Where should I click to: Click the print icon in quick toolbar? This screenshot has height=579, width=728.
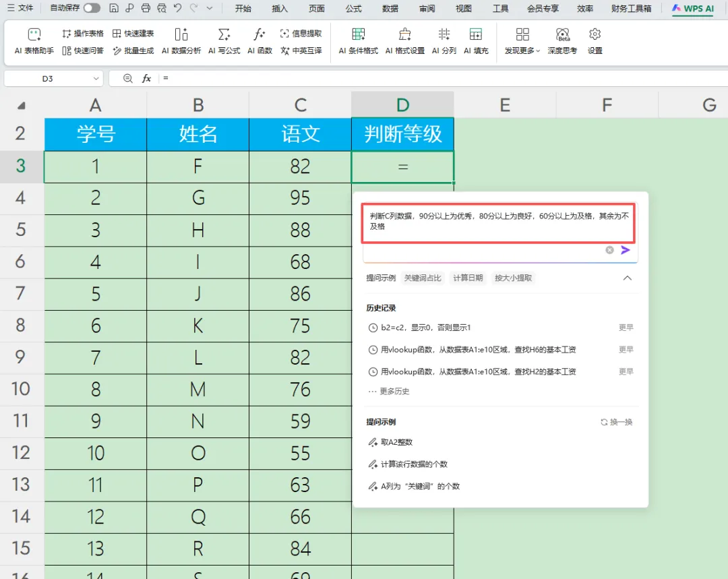[146, 8]
